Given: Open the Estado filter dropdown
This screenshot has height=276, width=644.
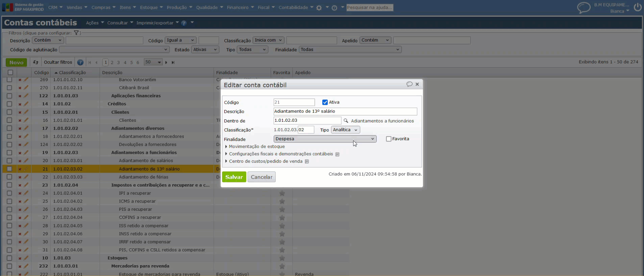Looking at the screenshot, I should click(205, 50).
